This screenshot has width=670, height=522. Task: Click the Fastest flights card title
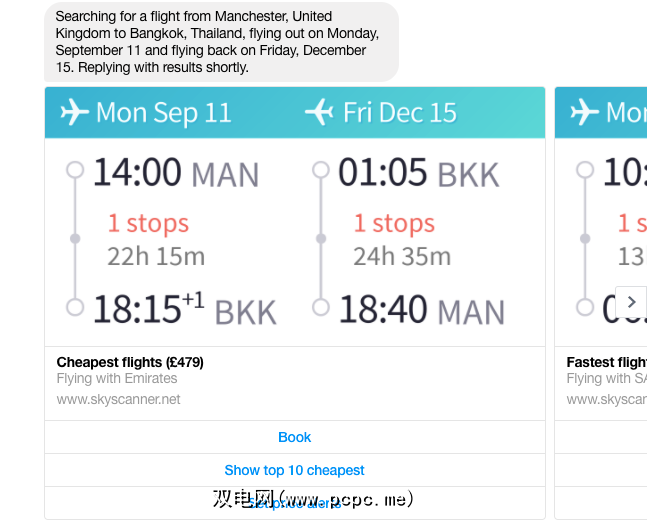pos(606,362)
